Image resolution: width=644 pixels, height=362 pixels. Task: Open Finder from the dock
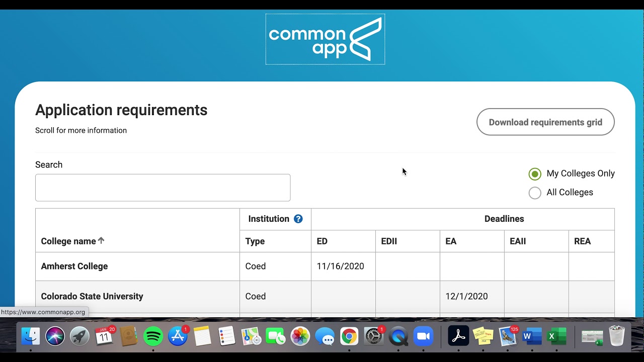pos(31,336)
